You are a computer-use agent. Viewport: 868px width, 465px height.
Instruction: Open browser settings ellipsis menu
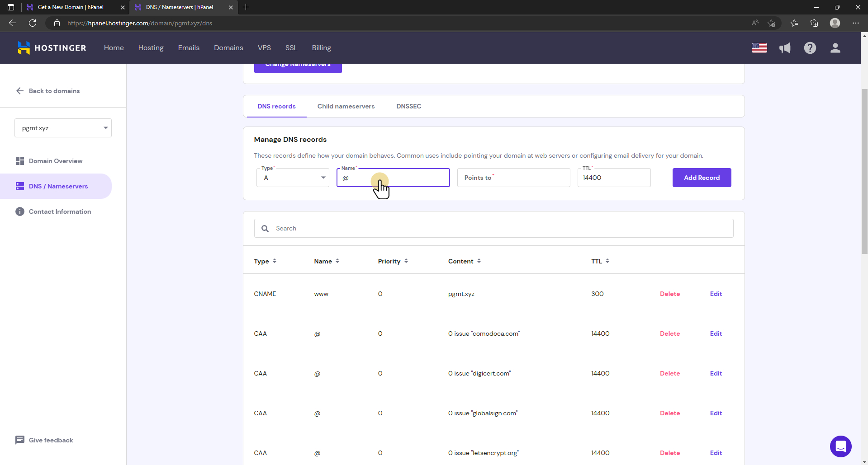point(856,23)
